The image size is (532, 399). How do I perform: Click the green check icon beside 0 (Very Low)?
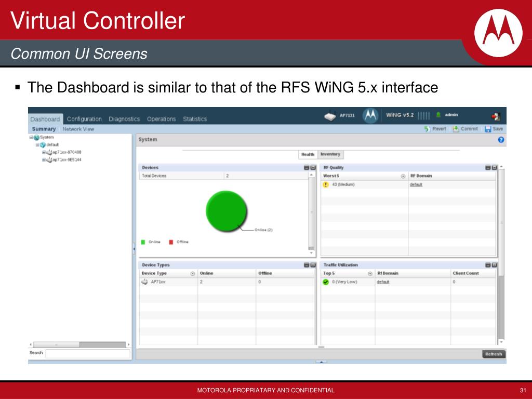326,282
